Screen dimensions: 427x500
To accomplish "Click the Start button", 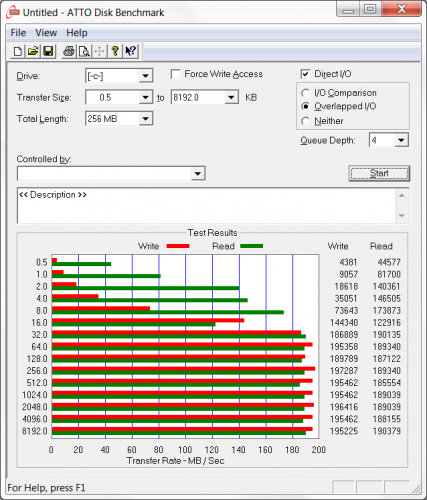I will coord(379,173).
